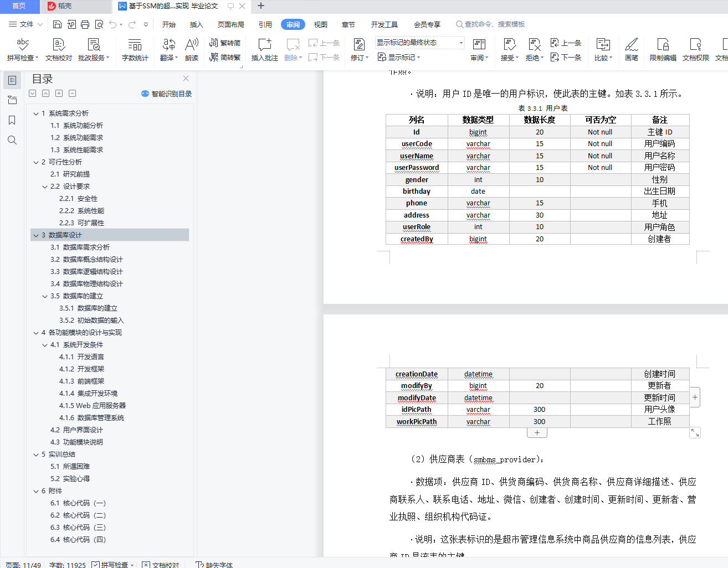
Task: Click 字数: 11925 in status bar
Action: click(68, 565)
